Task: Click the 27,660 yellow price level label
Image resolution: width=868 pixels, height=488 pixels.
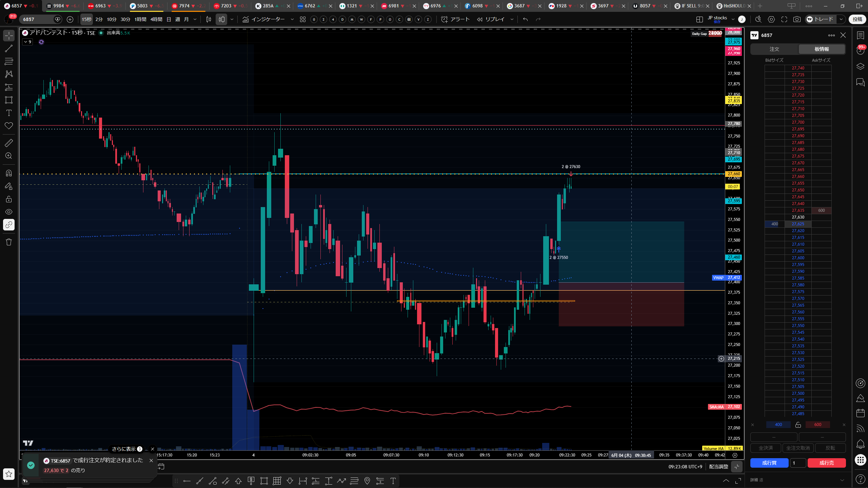Action: (x=734, y=174)
